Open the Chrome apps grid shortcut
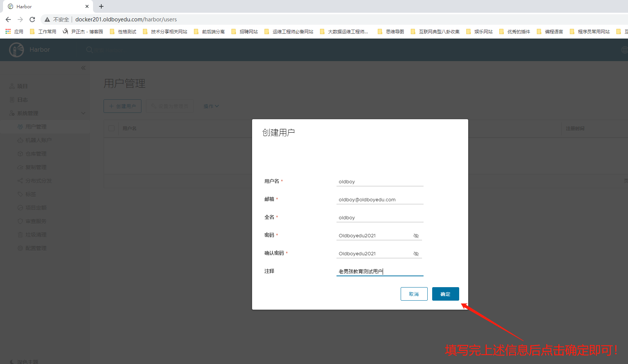The width and height of the screenshot is (628, 364). coord(8,31)
